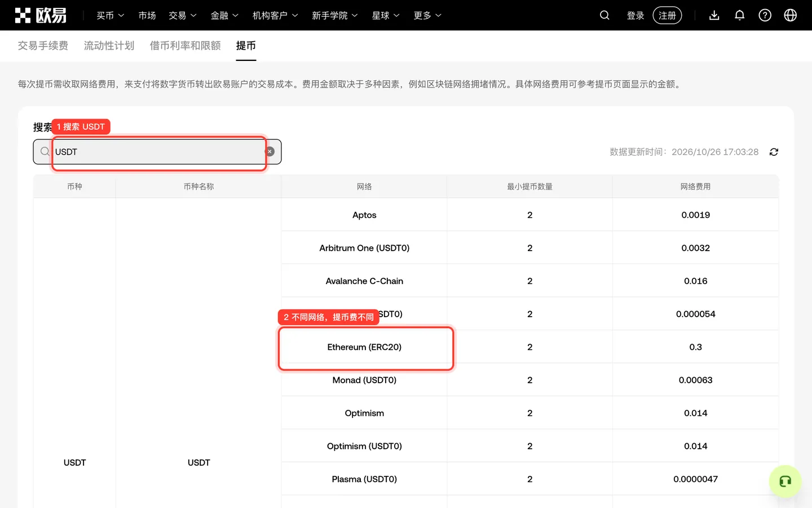812x508 pixels.
Task: Open the app download icon
Action: [x=714, y=15]
